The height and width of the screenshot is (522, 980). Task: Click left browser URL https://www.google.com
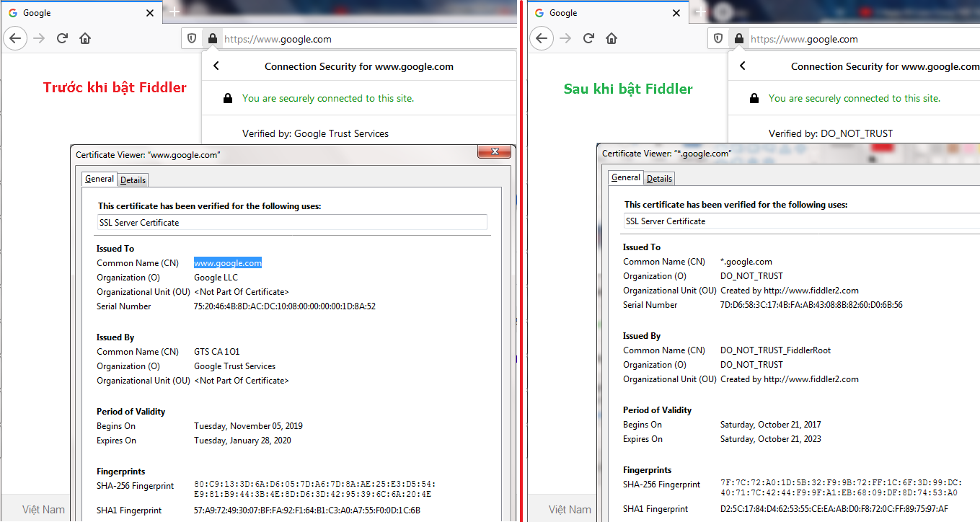(x=278, y=40)
